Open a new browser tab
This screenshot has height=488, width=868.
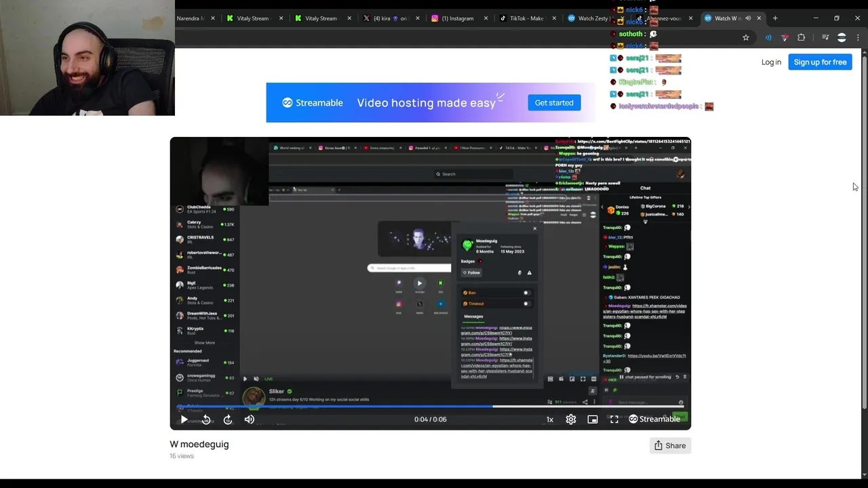click(775, 18)
